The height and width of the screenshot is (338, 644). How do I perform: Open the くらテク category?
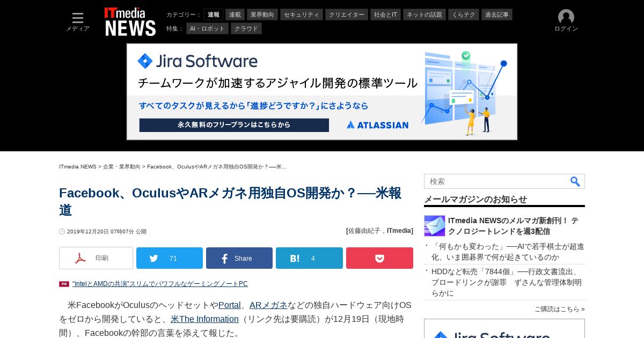point(464,14)
